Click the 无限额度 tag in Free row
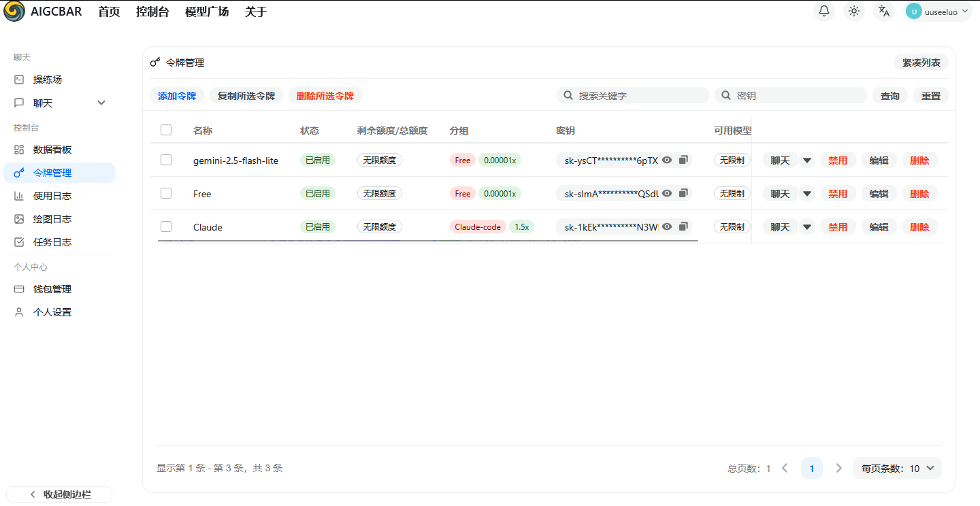Screen dimensions: 980x506 pos(380,194)
